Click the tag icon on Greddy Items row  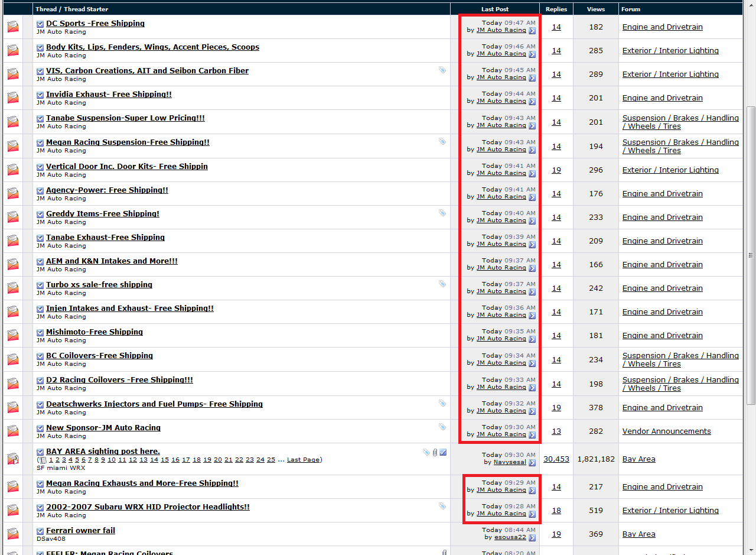pyautogui.click(x=442, y=213)
